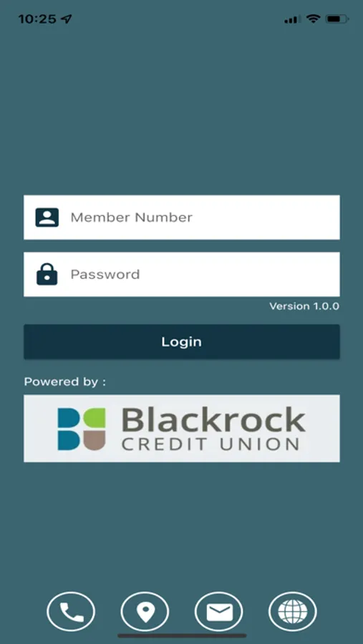Click the Login button
This screenshot has height=644, width=363.
tap(182, 342)
